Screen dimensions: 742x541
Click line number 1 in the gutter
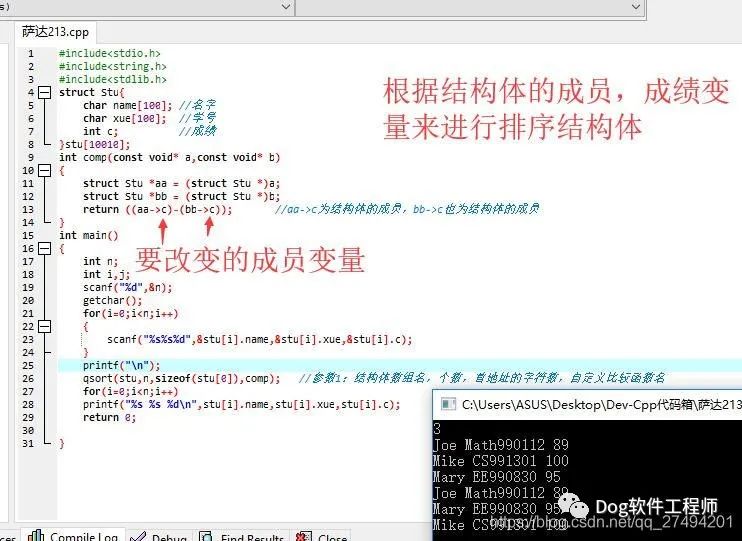click(x=30, y=53)
